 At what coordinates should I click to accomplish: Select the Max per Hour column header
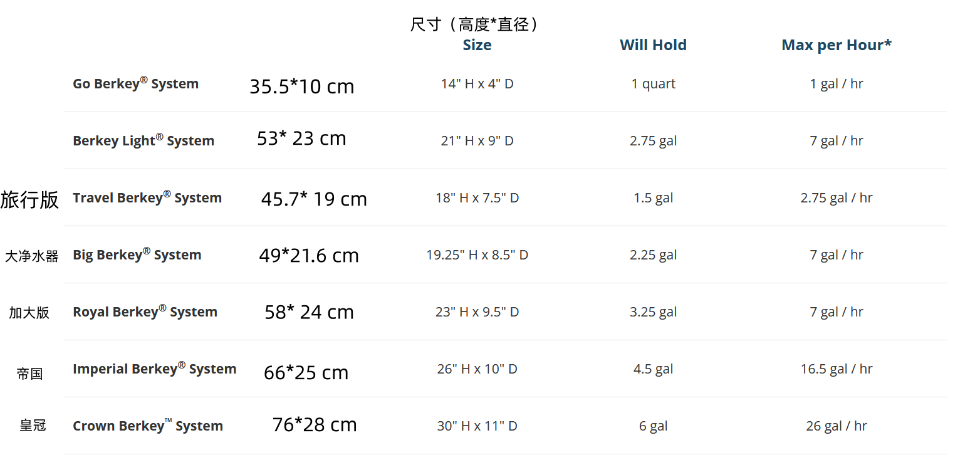point(836,45)
